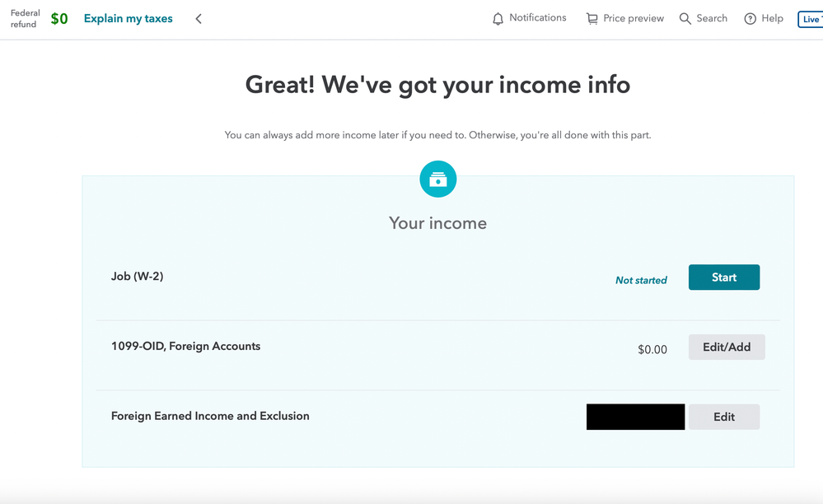Click the Live button in header
823x504 pixels.
tap(811, 20)
